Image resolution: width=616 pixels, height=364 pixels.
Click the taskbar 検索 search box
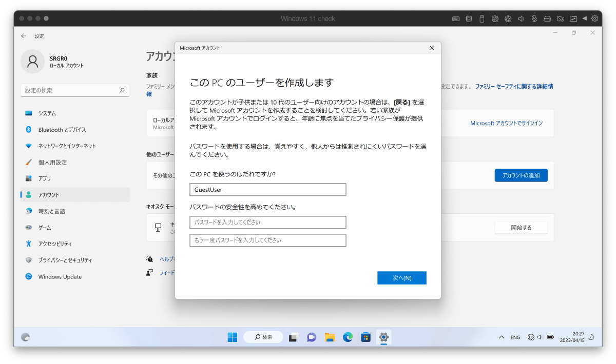[x=263, y=337]
